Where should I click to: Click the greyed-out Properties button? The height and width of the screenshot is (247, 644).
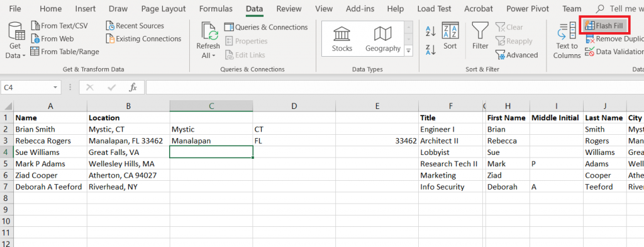[246, 41]
